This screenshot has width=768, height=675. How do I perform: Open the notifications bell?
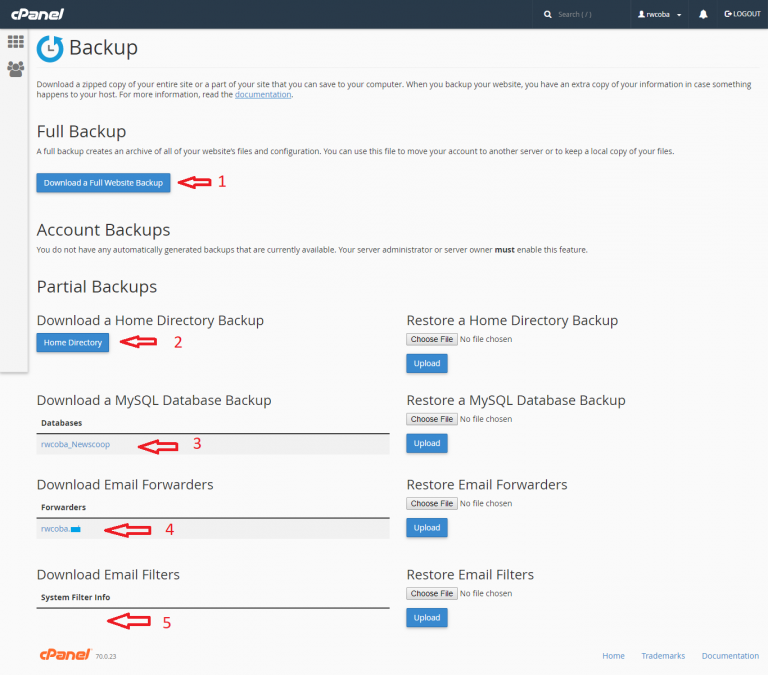703,14
